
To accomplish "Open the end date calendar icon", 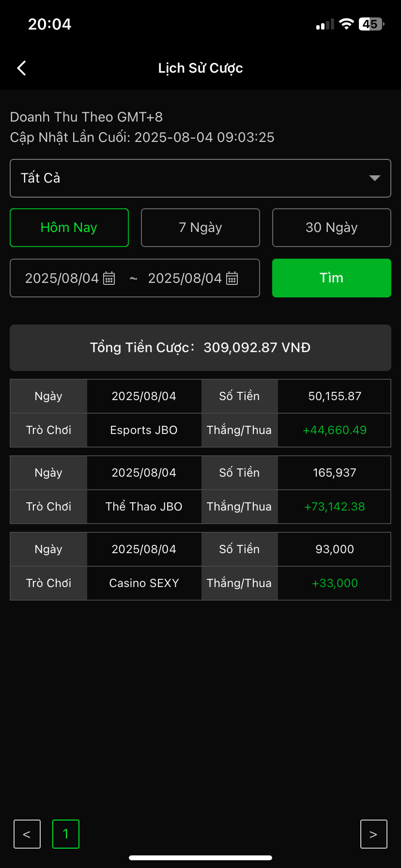I will click(232, 279).
